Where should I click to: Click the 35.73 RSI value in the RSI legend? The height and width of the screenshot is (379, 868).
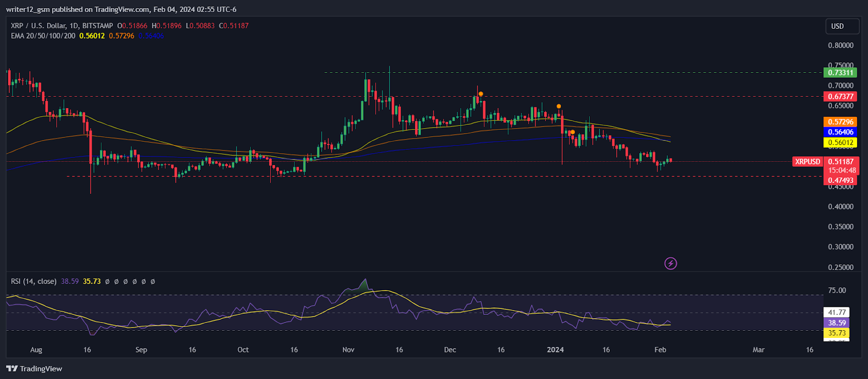click(x=92, y=281)
